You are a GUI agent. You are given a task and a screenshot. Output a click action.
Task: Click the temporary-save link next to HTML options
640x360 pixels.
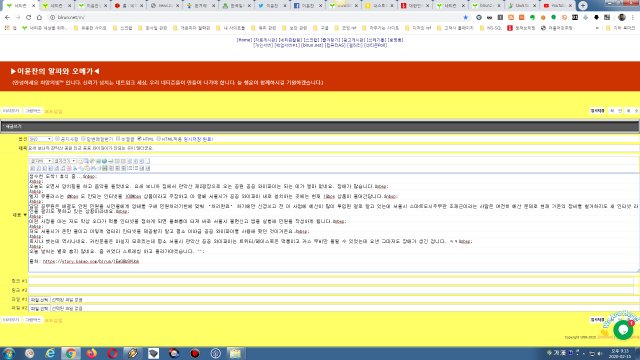click(x=198, y=139)
